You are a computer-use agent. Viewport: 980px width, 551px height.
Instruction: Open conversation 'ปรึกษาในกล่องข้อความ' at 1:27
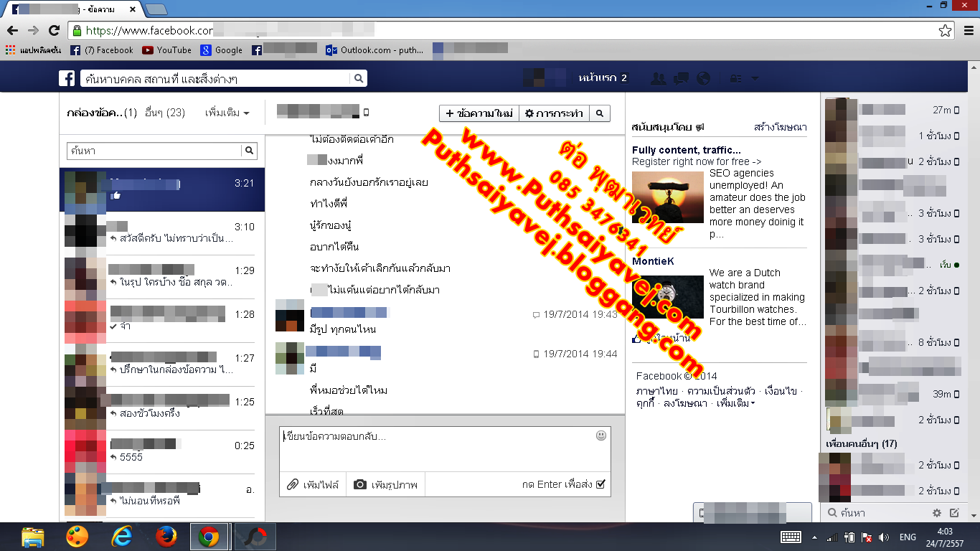point(162,364)
